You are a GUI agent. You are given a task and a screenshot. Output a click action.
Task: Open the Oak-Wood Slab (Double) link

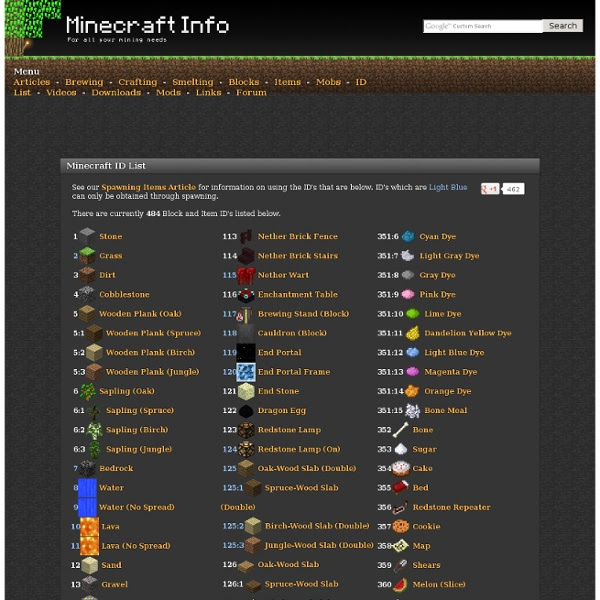tap(307, 468)
